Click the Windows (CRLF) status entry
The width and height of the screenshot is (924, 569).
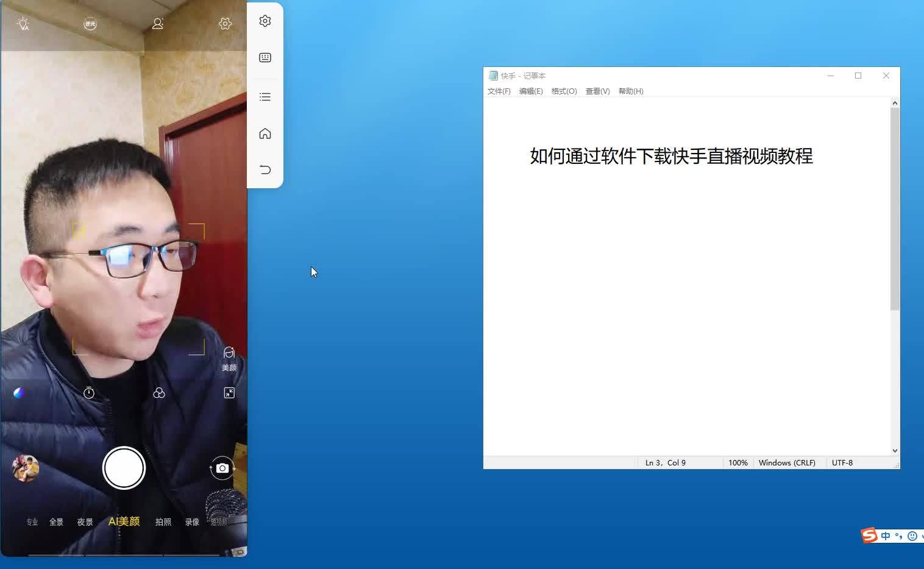(x=787, y=463)
